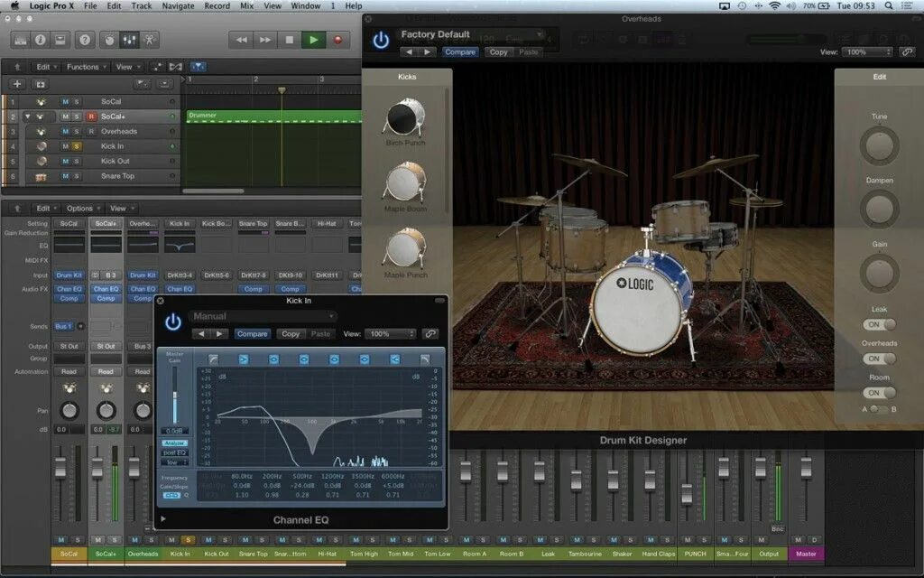Toggle the blue Catch Playhead button
This screenshot has height=578, width=924.
(x=199, y=67)
